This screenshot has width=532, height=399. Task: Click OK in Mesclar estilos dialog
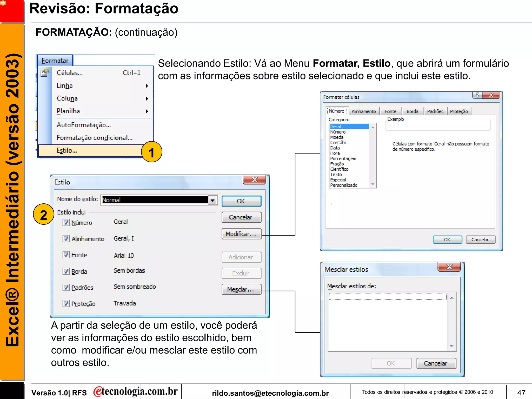pyautogui.click(x=391, y=363)
